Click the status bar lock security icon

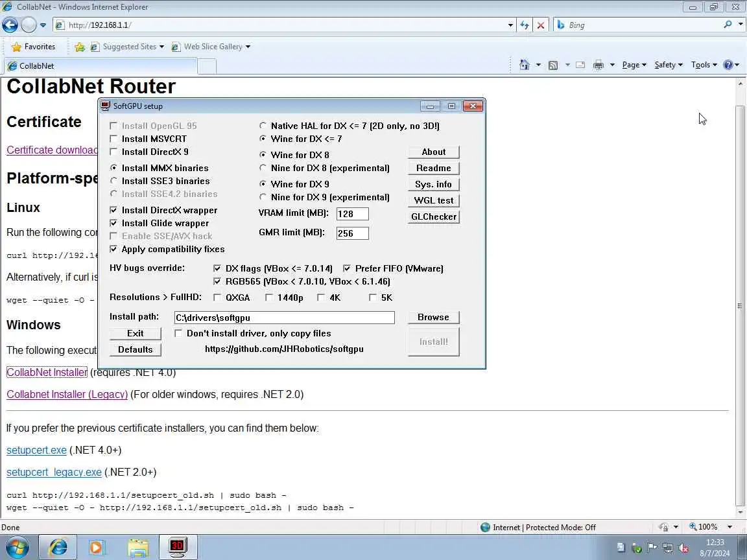[663, 527]
